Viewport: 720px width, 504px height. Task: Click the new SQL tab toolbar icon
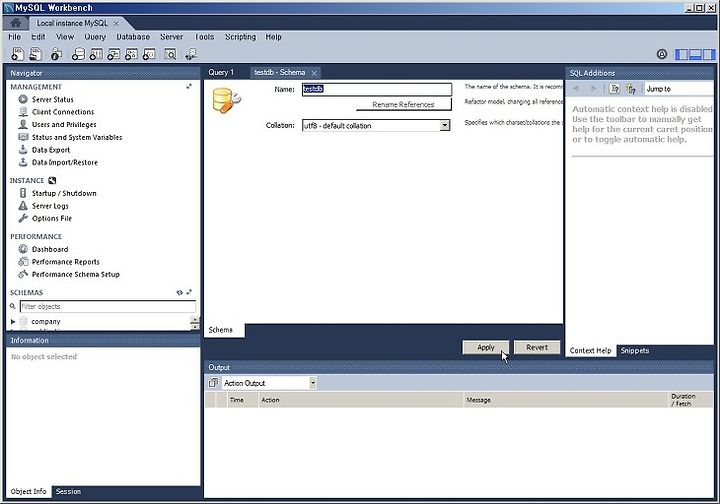coord(17,54)
